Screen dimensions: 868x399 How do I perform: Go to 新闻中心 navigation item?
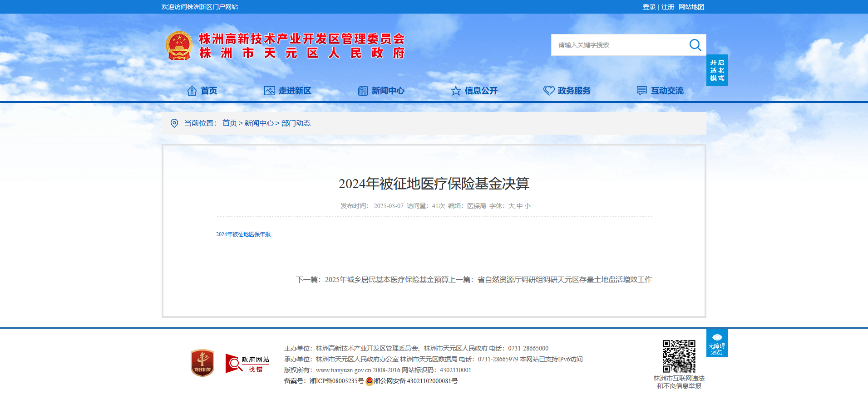coord(381,91)
